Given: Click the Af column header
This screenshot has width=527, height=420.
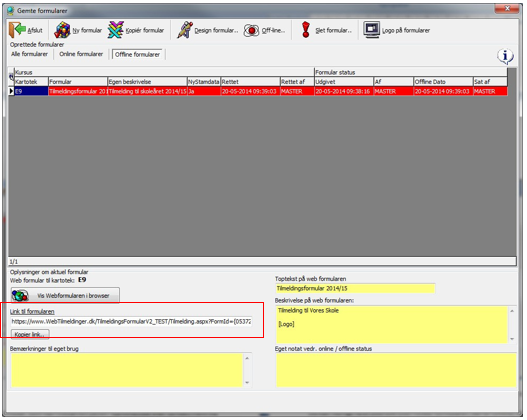Looking at the screenshot, I should tap(393, 82).
